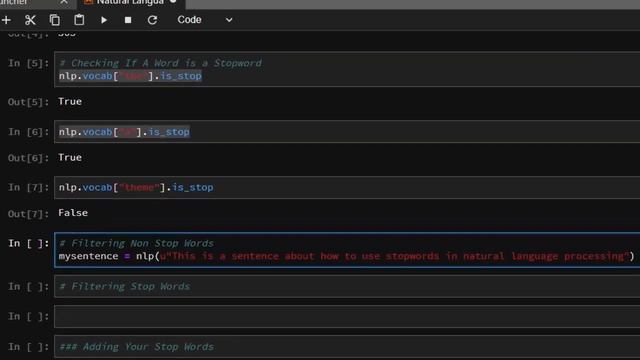Viewport: 640px width, 360px height.
Task: Click cell In [7] with "theme"
Action: click(x=347, y=187)
